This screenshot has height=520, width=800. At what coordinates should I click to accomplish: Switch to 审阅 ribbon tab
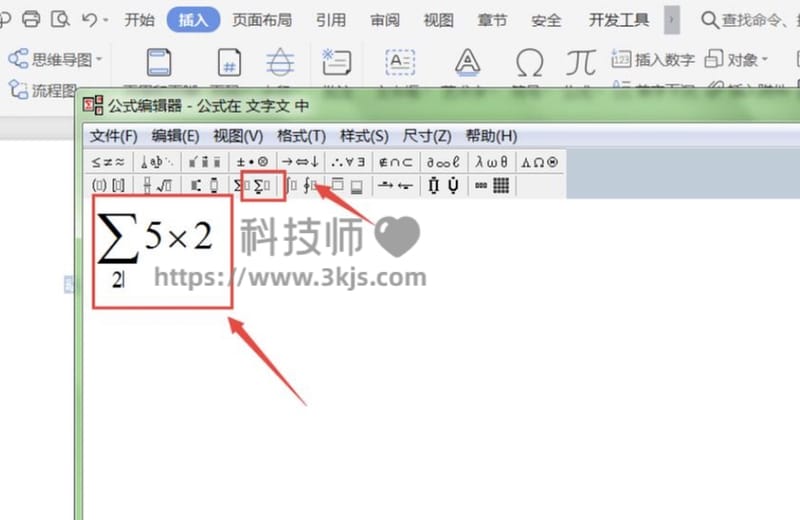click(385, 20)
